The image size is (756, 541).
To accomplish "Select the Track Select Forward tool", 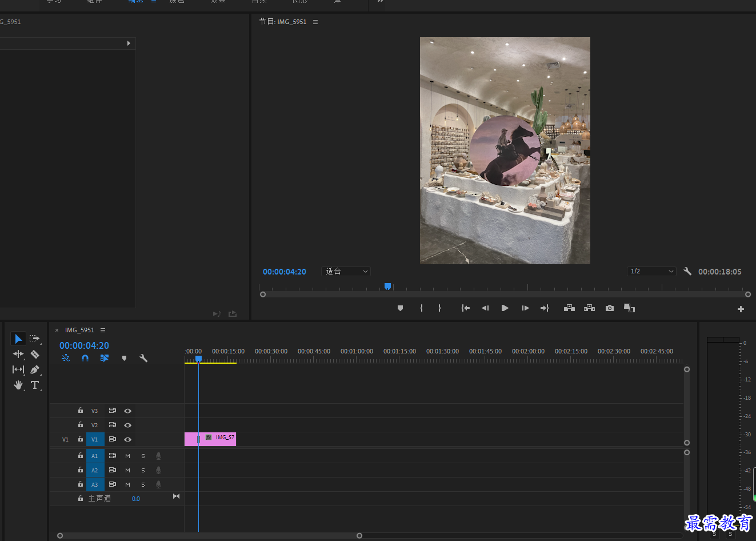I will [x=35, y=339].
